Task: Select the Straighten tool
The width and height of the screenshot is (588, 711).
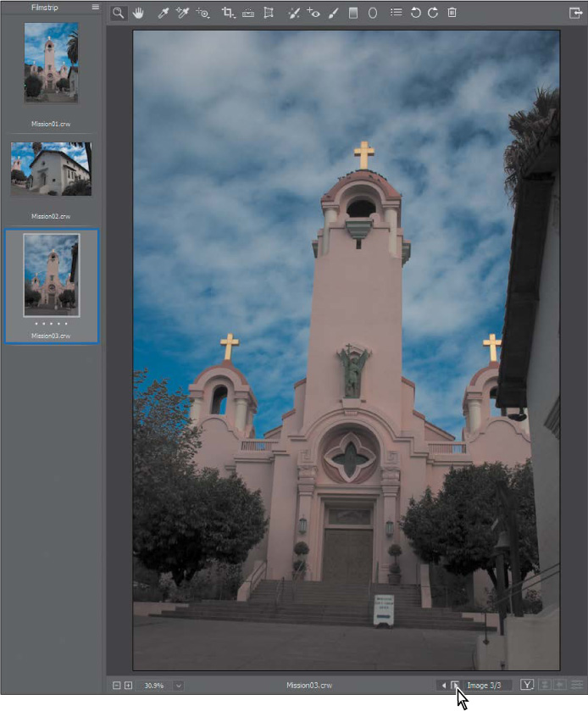Action: click(x=248, y=14)
